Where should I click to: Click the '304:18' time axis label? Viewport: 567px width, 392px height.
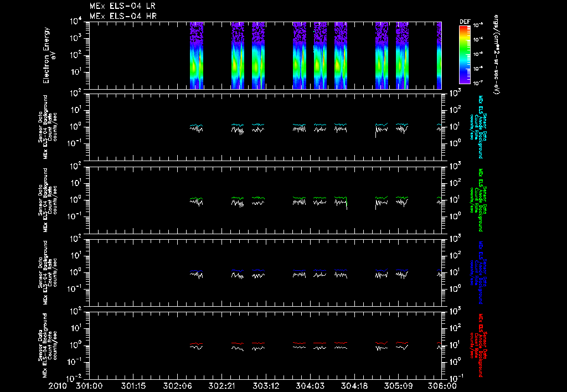point(354,386)
